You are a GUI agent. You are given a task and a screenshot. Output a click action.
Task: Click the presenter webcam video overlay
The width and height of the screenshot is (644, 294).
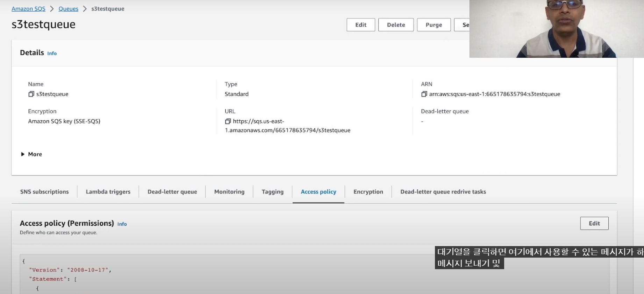point(557,29)
